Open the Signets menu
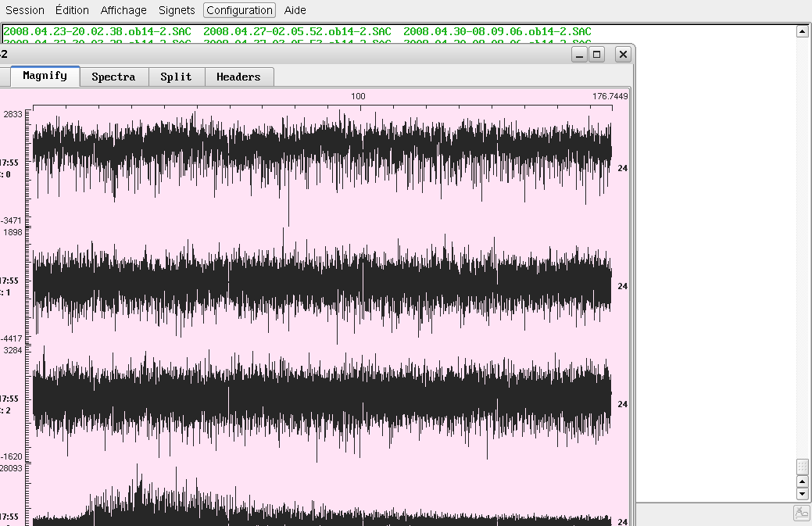812x526 pixels. tap(177, 10)
